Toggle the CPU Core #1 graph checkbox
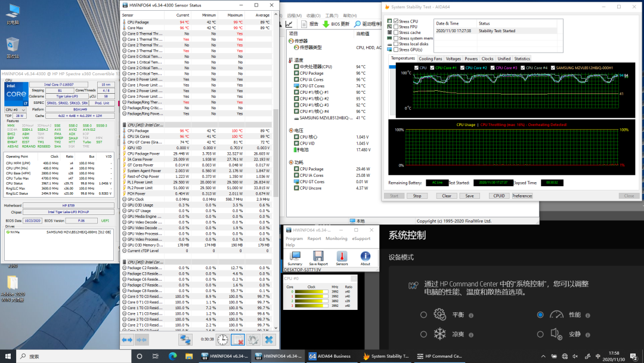The height and width of the screenshot is (363, 644). 432,68
